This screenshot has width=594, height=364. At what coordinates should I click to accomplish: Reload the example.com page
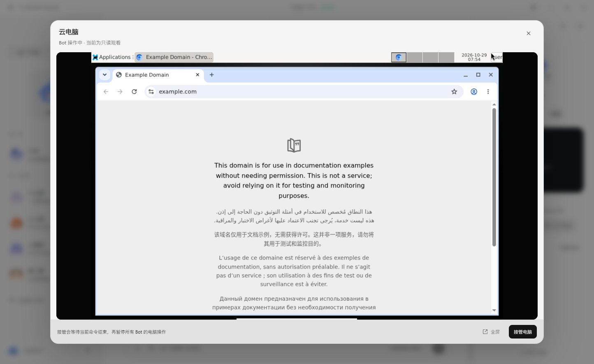pos(134,92)
